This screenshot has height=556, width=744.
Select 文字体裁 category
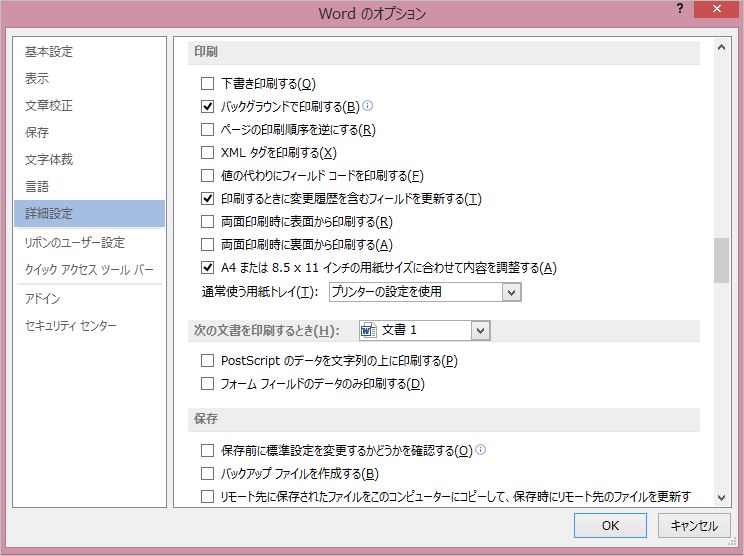pos(89,159)
